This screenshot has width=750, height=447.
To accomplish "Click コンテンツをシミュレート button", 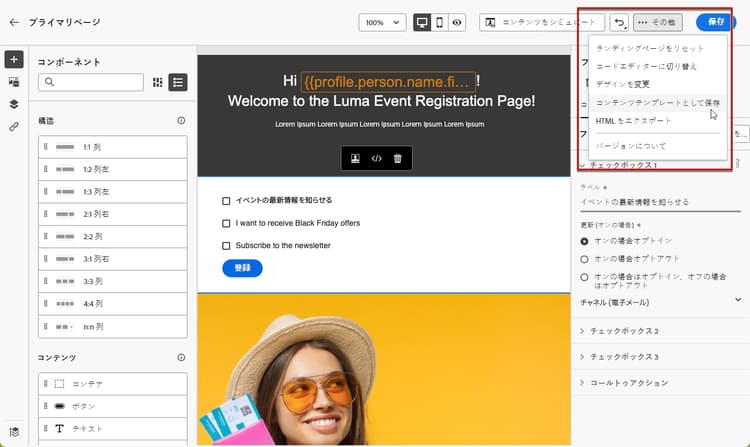I will click(542, 22).
